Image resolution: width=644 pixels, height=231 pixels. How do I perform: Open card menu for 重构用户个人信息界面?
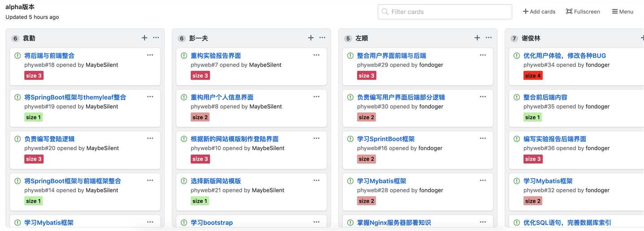click(x=316, y=97)
